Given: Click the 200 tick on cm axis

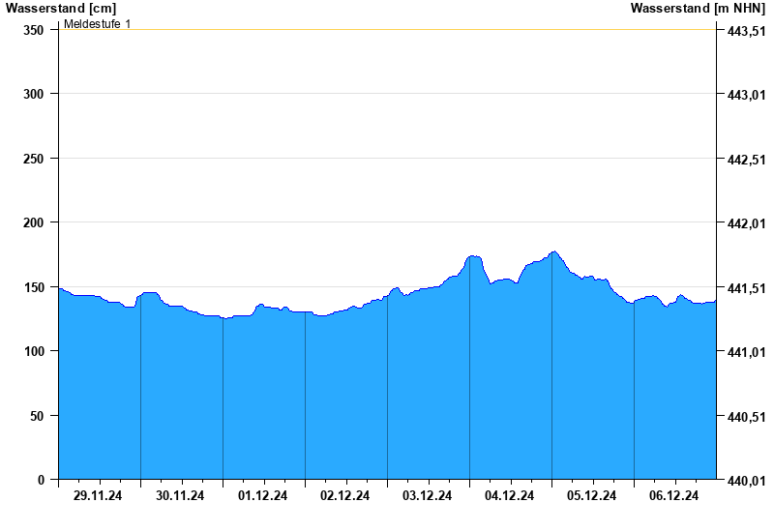Looking at the screenshot, I should pyautogui.click(x=34, y=222).
